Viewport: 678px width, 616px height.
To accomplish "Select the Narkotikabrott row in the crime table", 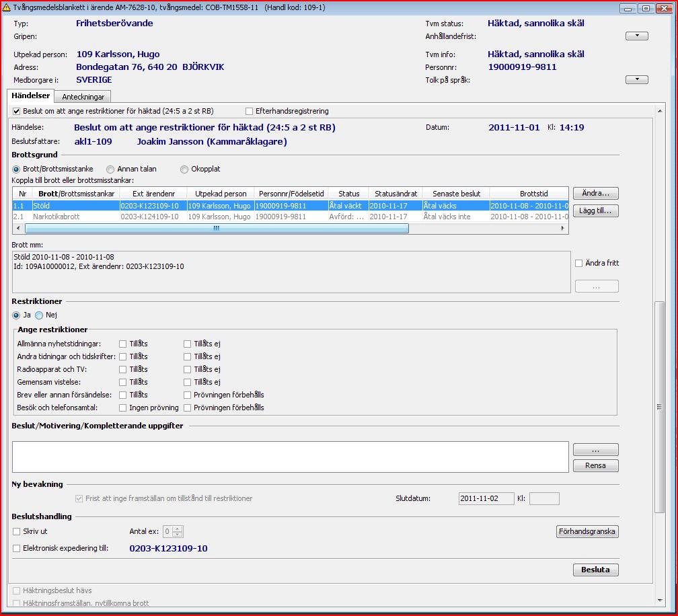I will [x=291, y=217].
